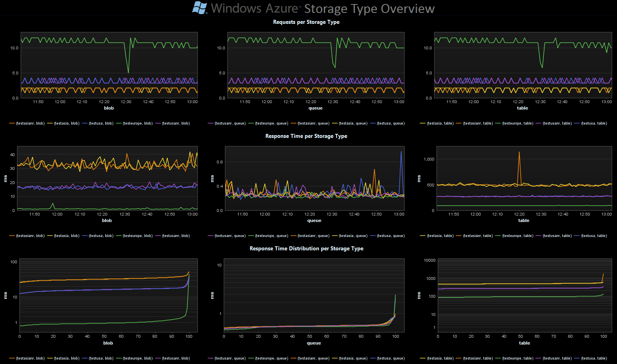Select (testasia, blob) legend under distribution chart
This screenshot has height=364, width=617.
(x=64, y=358)
